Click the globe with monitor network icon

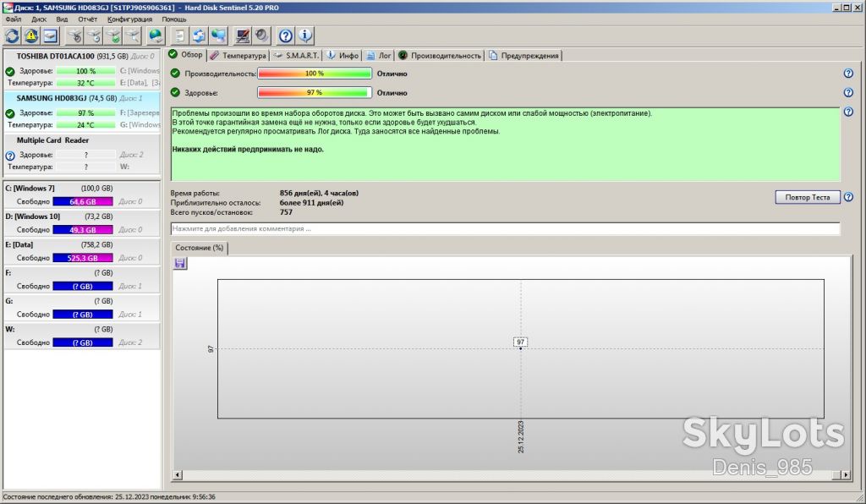(x=219, y=36)
